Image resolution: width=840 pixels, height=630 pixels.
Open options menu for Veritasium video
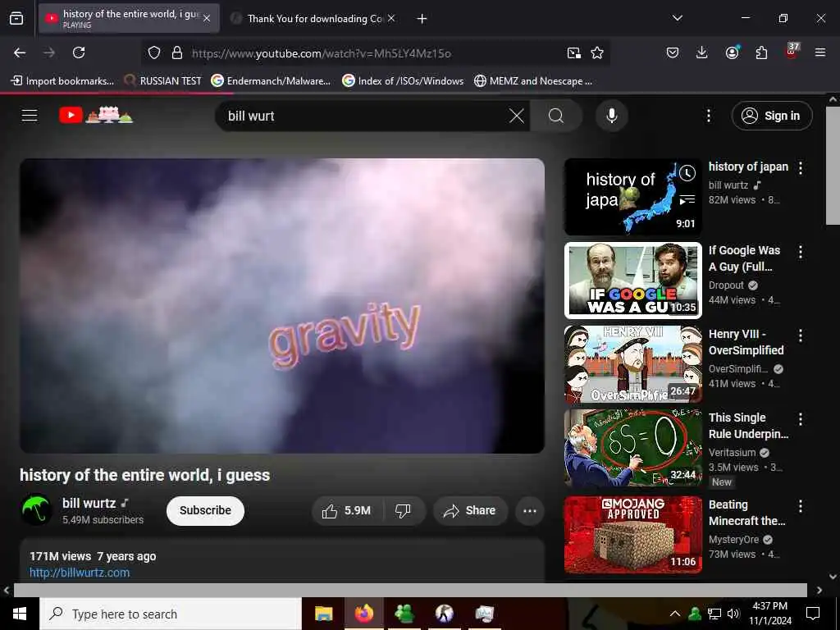coord(801,419)
